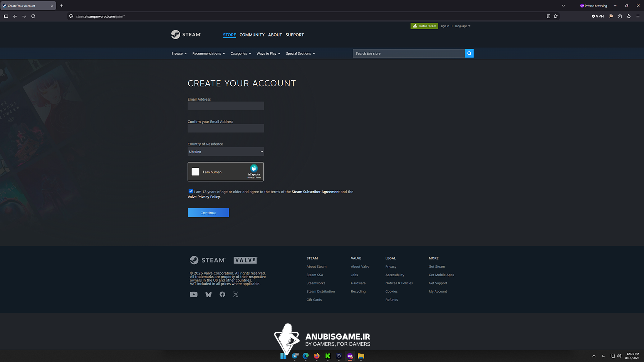
Task: Open Firefox from the taskbar
Action: pos(317,356)
